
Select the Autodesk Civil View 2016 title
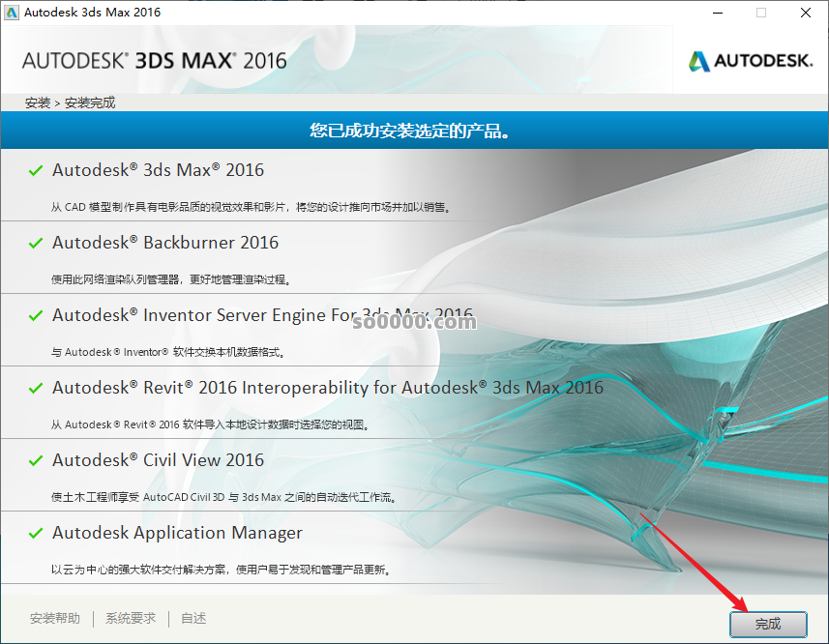coord(158,460)
